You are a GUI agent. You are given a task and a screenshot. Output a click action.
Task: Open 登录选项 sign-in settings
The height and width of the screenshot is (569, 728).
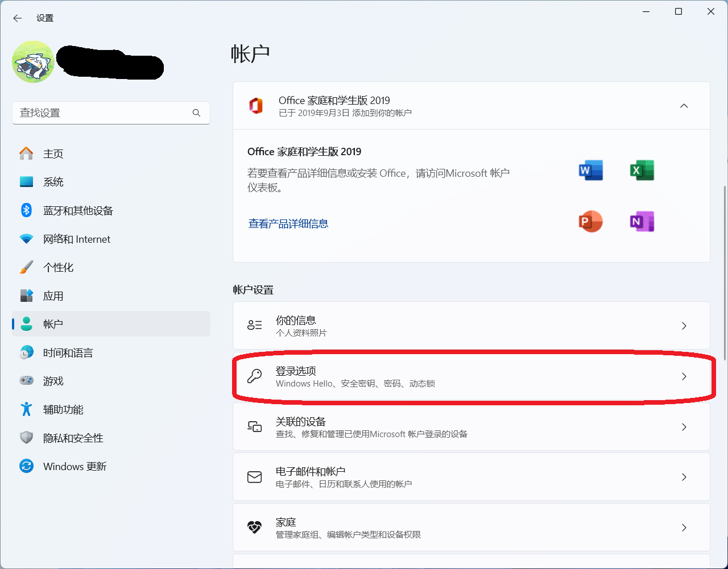(x=471, y=376)
